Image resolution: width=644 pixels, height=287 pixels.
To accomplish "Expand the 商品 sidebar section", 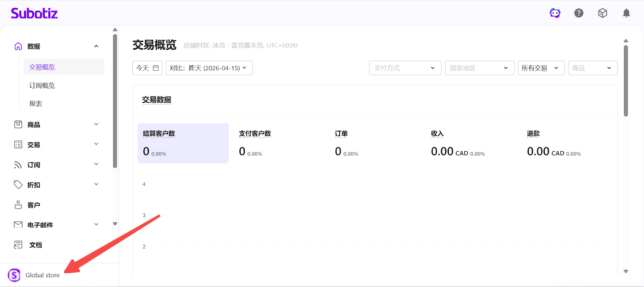I will click(96, 125).
